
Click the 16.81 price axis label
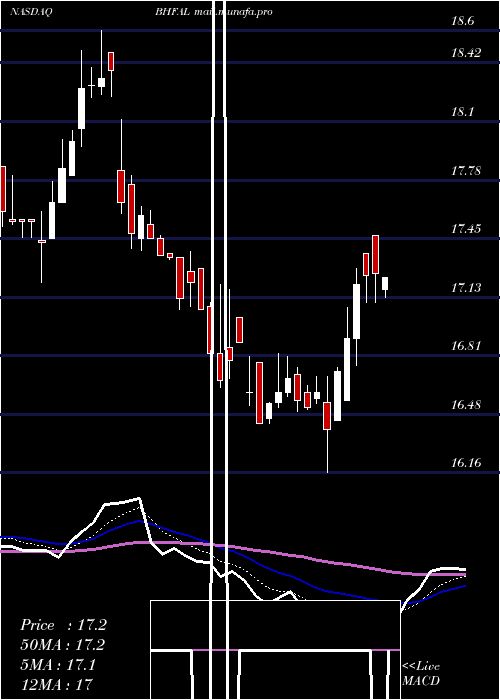[x=466, y=346]
